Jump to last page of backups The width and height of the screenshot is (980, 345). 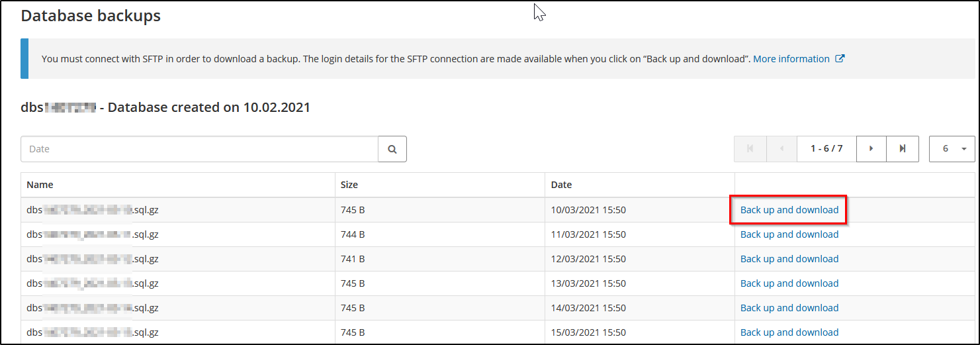(x=903, y=149)
